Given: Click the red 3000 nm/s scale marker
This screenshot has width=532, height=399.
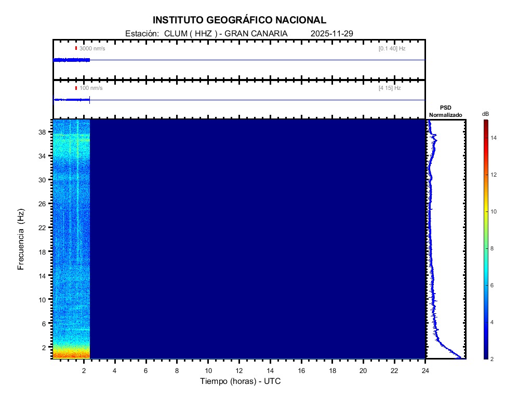Looking at the screenshot, I should [76, 48].
